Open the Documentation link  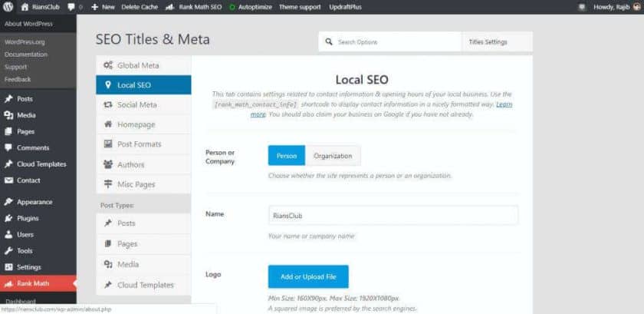pos(26,55)
